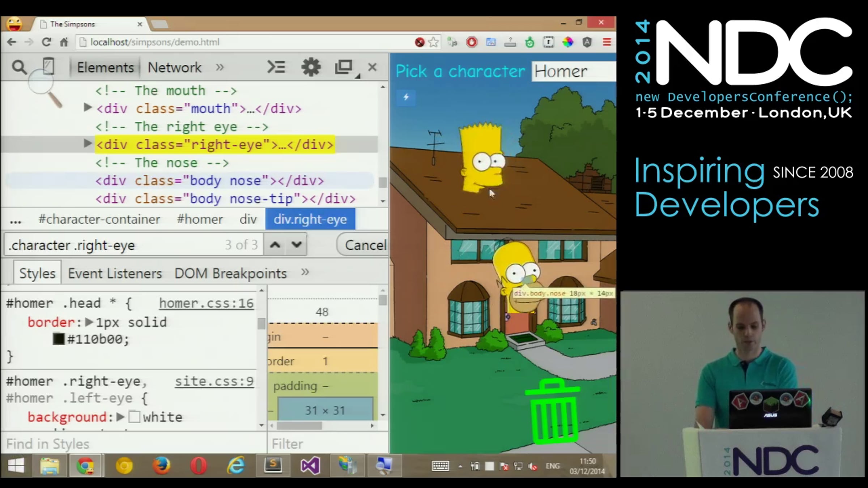The height and width of the screenshot is (488, 868).
Task: Select the div.right-eye breadcrumb
Action: click(x=310, y=219)
